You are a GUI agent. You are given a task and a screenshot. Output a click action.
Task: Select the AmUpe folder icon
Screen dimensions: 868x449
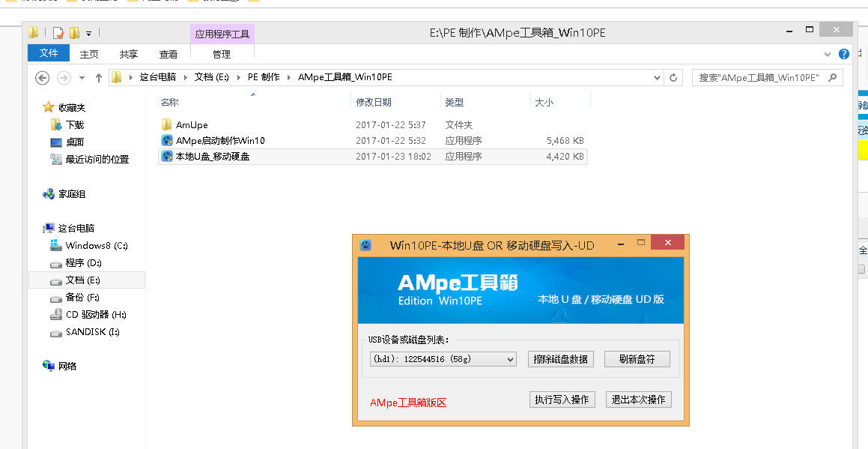click(x=166, y=124)
